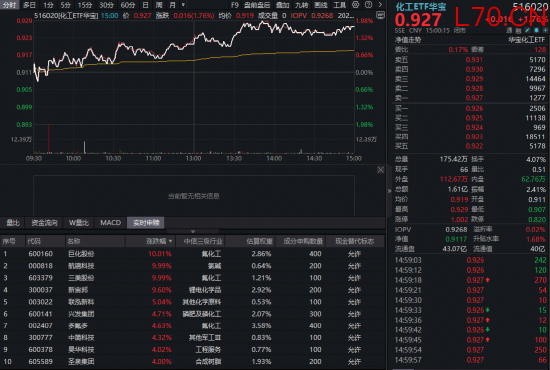550x370 pixels.
Task: Click the 融 badge beside market status
Action: pyautogui.click(x=518, y=31)
